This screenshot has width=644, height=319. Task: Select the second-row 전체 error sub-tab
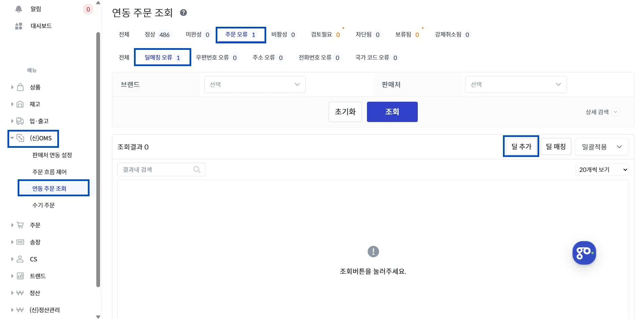point(124,58)
